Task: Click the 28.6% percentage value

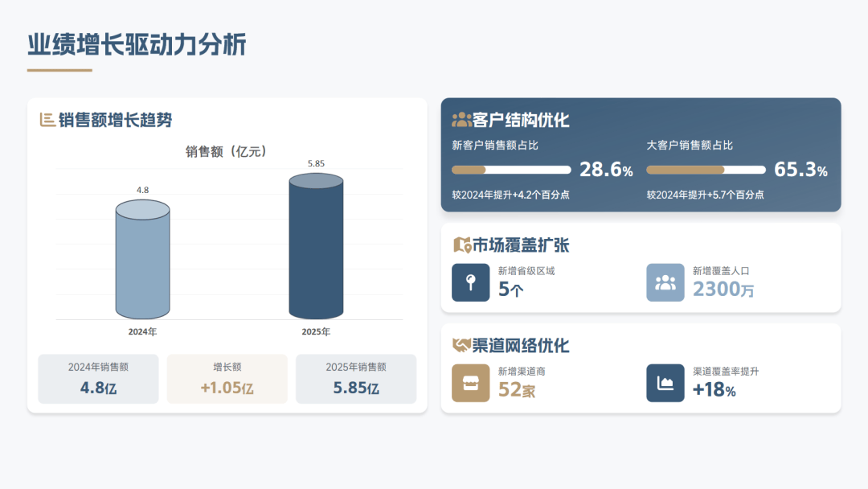Action: pos(607,170)
